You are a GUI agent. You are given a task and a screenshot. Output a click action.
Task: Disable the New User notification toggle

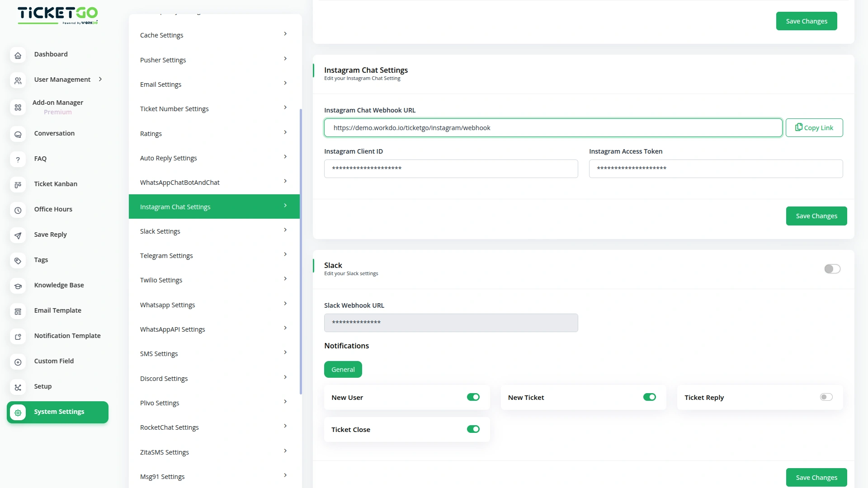click(x=473, y=397)
